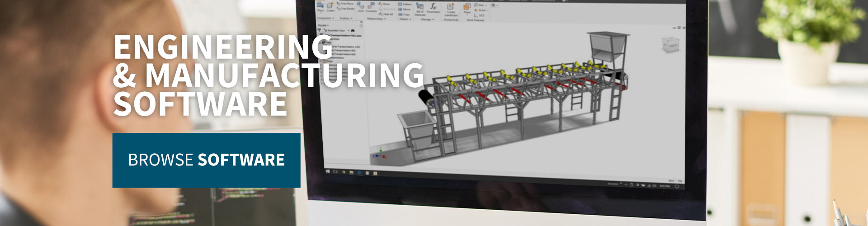The image size is (868, 226).
Task: Open Chrome from the Windows taskbar
Action: pos(344,172)
